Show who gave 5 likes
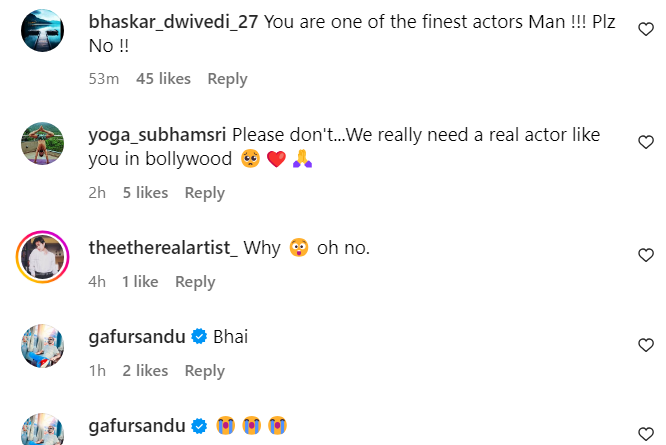 click(x=145, y=193)
